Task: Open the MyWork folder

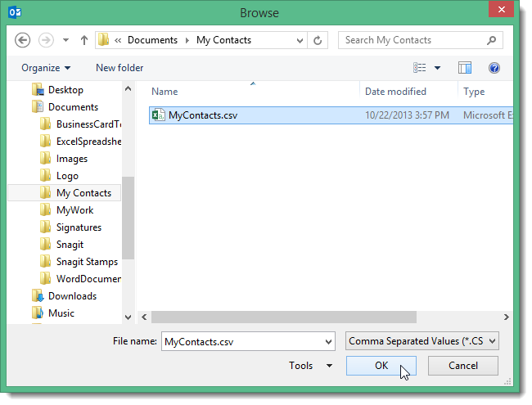Action: 74,210
